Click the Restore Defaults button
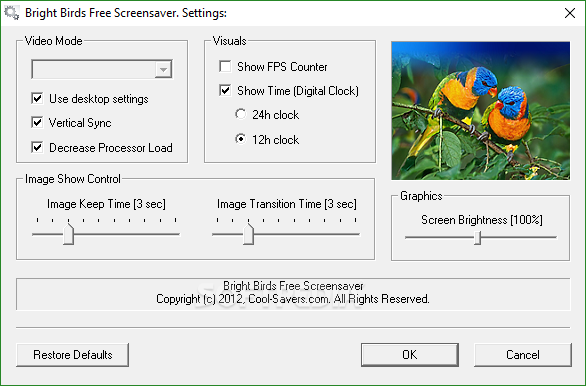Screen dimensions: 586x386 [73, 355]
